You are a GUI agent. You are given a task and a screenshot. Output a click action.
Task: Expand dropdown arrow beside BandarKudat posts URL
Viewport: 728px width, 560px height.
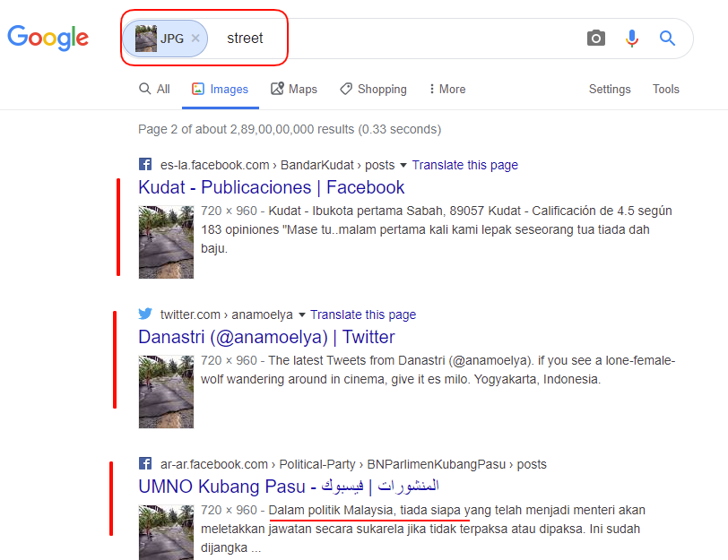coord(403,165)
